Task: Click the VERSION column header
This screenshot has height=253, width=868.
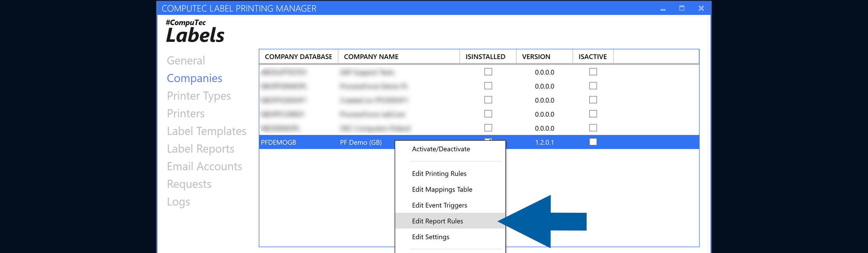Action: [544, 57]
